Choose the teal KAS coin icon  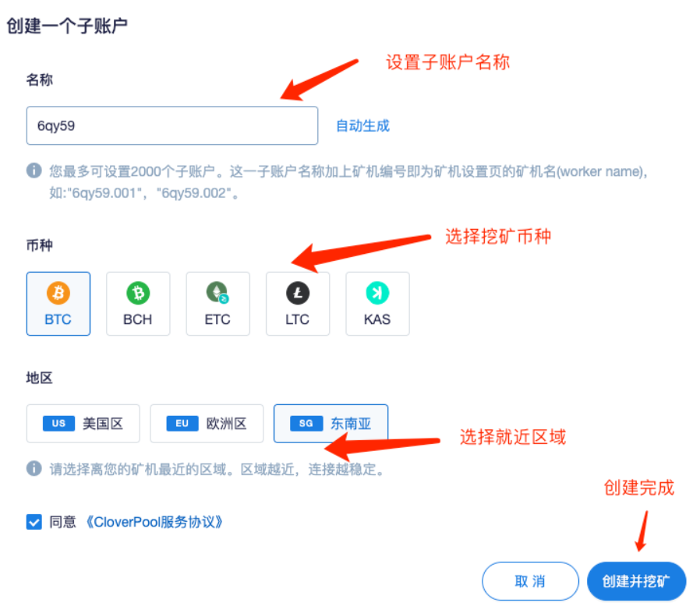click(377, 293)
